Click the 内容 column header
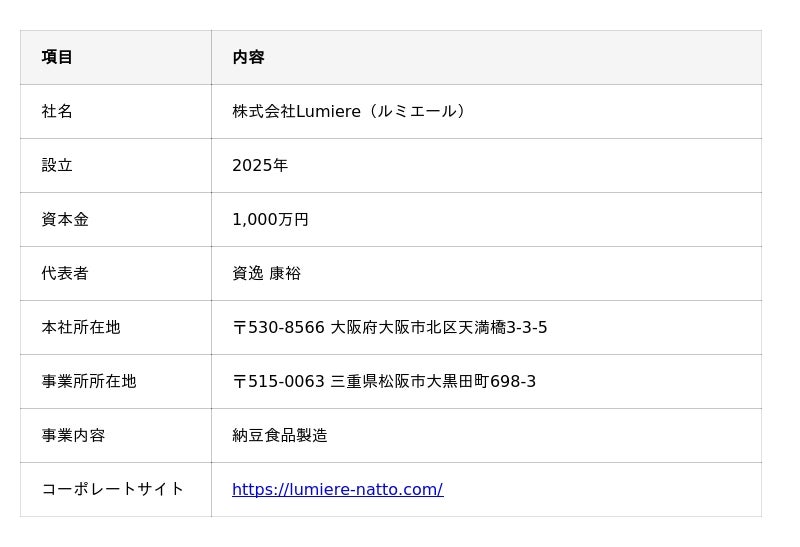This screenshot has width=800, height=547. (x=248, y=57)
